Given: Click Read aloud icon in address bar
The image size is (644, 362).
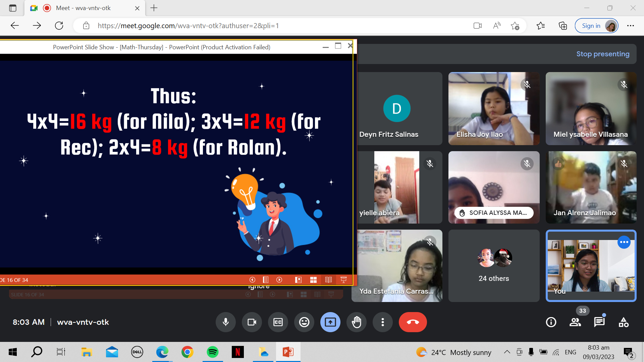Looking at the screenshot, I should point(497,26).
